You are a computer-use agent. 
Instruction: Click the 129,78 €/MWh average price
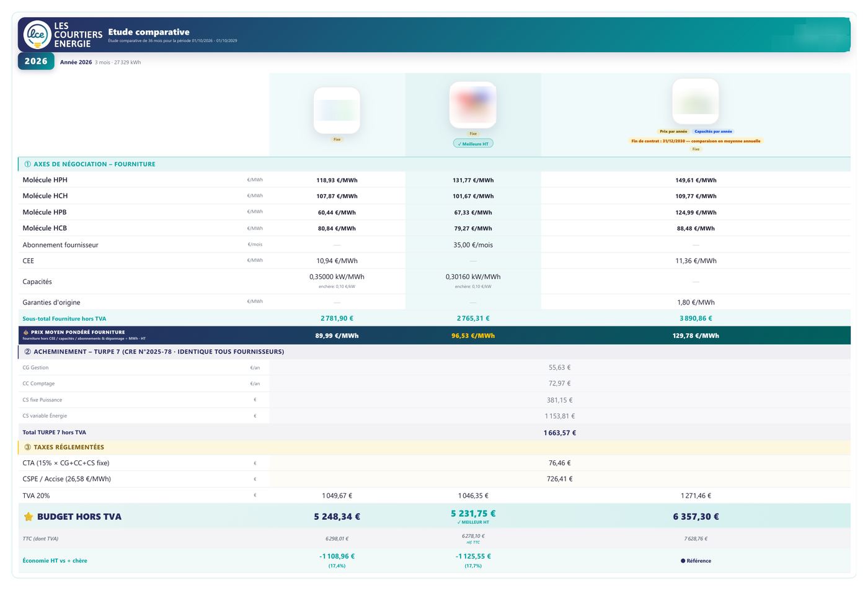(696, 336)
